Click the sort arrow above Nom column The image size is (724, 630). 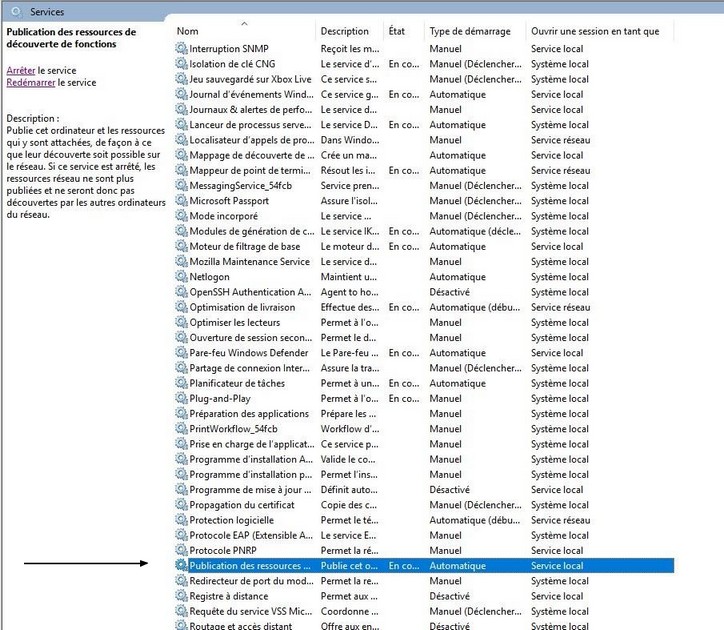click(245, 23)
